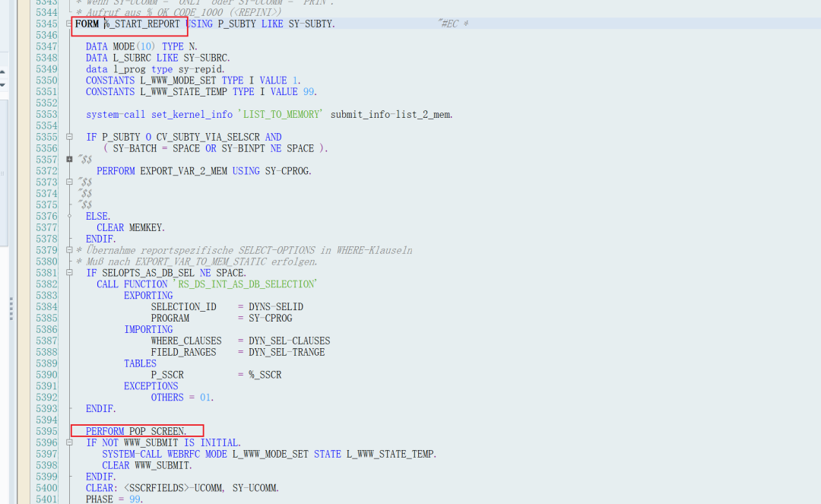Click set_kernel_info in the system-call line
The height and width of the screenshot is (504, 821).
coord(192,114)
